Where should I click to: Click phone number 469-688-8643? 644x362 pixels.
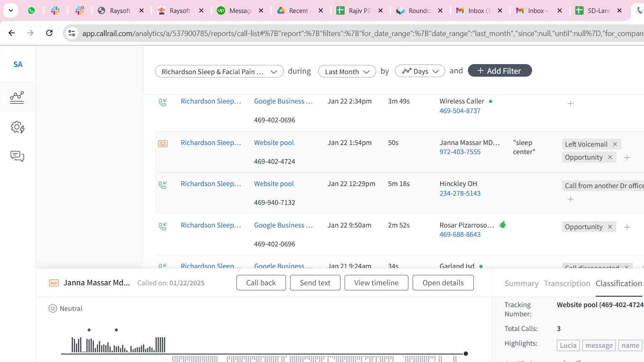click(460, 234)
